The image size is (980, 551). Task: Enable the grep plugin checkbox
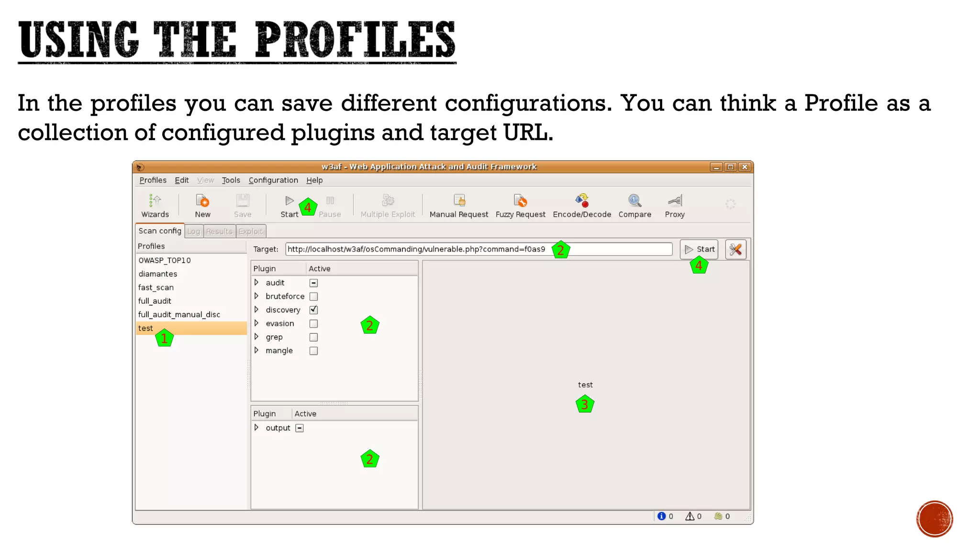(313, 337)
